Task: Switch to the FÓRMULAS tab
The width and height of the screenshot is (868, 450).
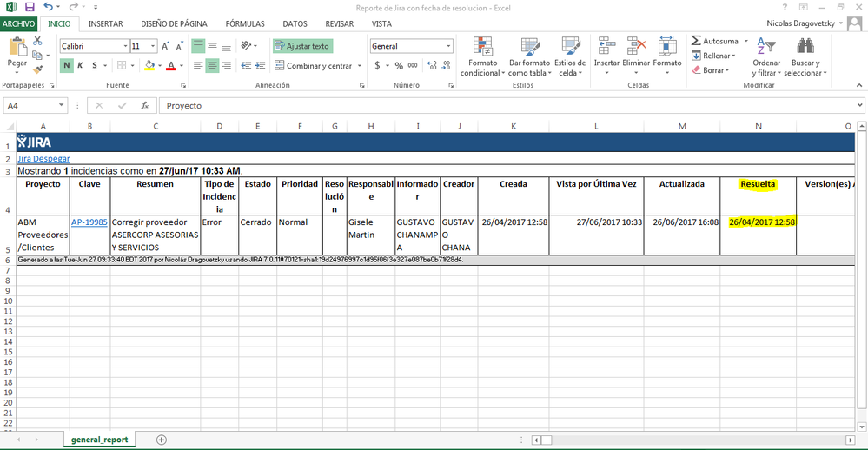Action: click(x=245, y=23)
